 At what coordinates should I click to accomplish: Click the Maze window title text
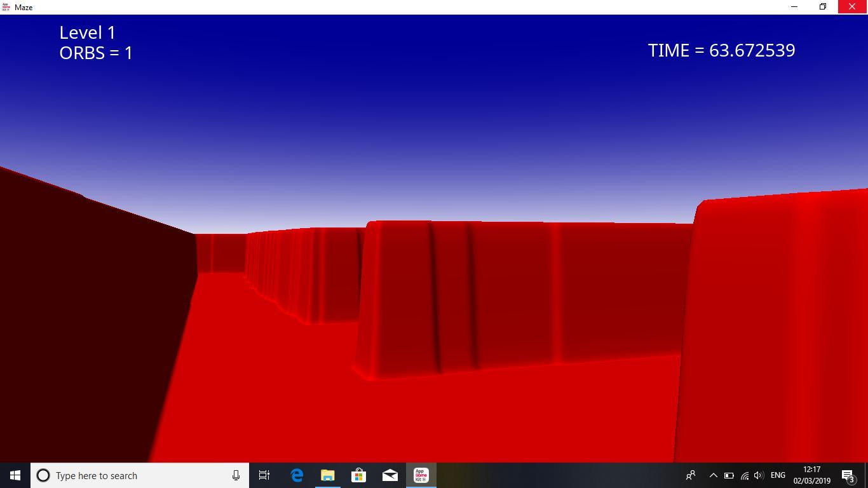tap(24, 7)
